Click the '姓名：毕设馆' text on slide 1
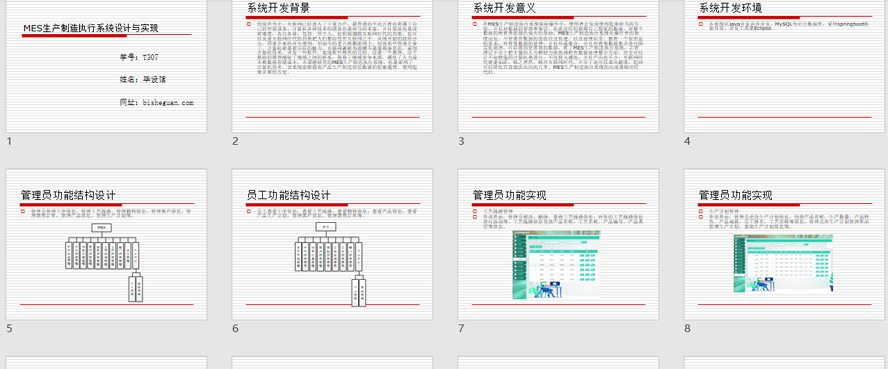 click(143, 80)
